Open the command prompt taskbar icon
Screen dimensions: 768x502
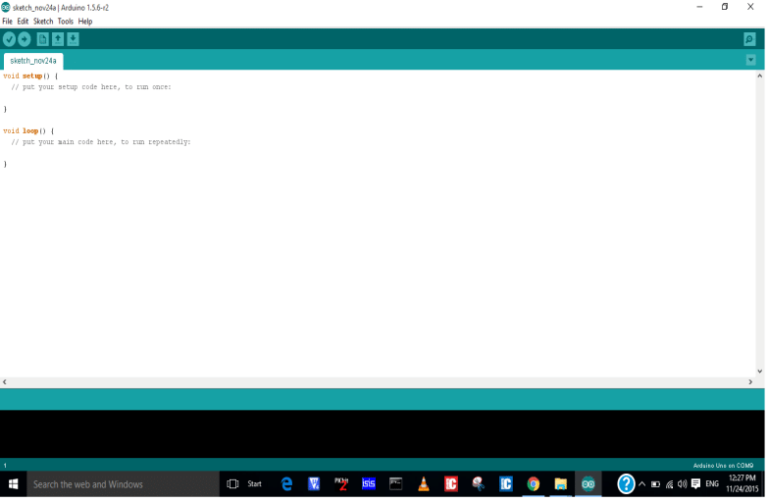(396, 484)
